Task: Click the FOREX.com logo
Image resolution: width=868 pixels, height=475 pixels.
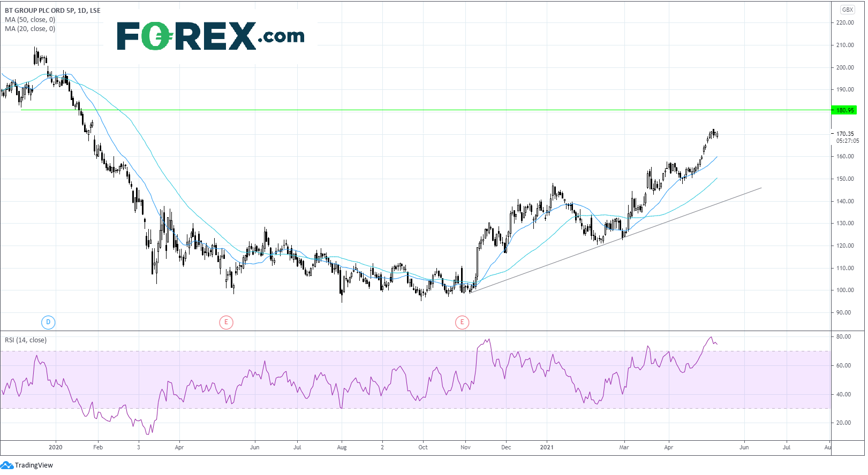Action: pyautogui.click(x=210, y=36)
